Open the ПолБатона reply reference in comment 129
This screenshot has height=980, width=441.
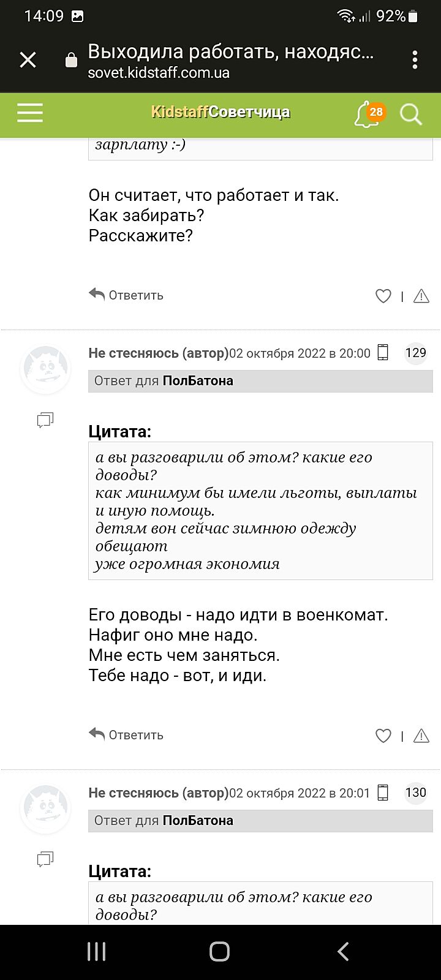pyautogui.click(x=198, y=381)
